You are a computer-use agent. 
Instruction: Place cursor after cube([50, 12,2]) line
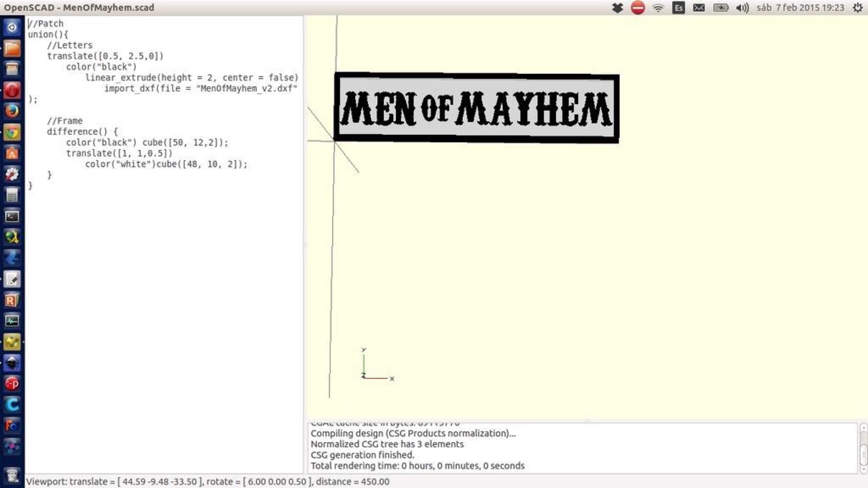(229, 142)
